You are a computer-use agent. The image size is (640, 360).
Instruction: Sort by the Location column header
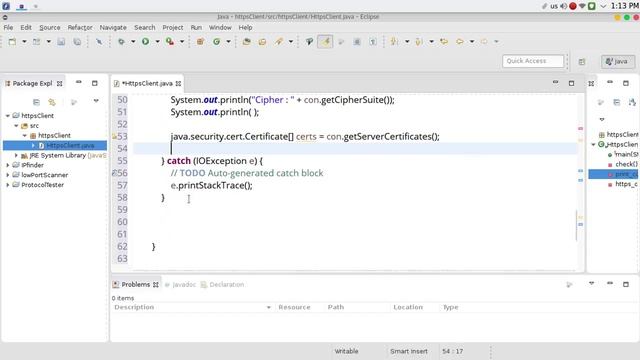414,307
